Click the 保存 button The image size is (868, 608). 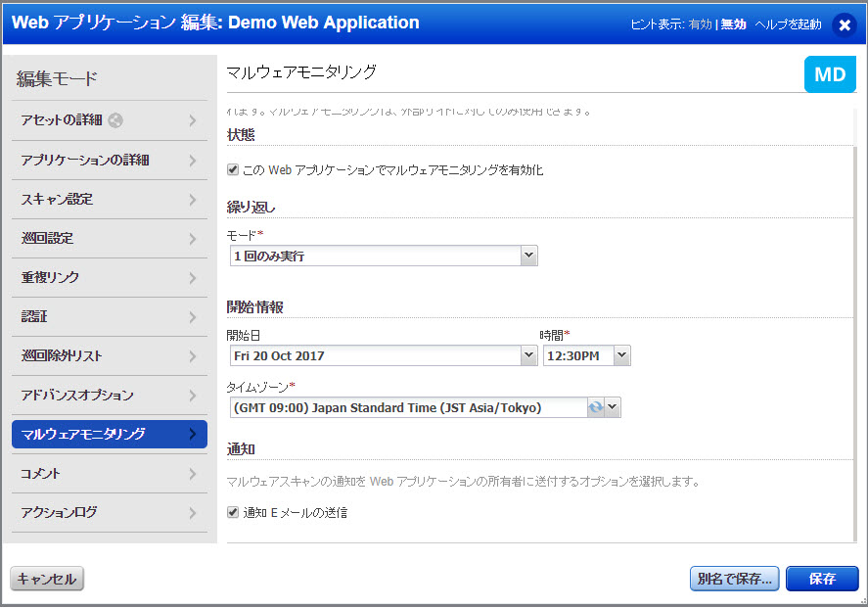(x=822, y=579)
